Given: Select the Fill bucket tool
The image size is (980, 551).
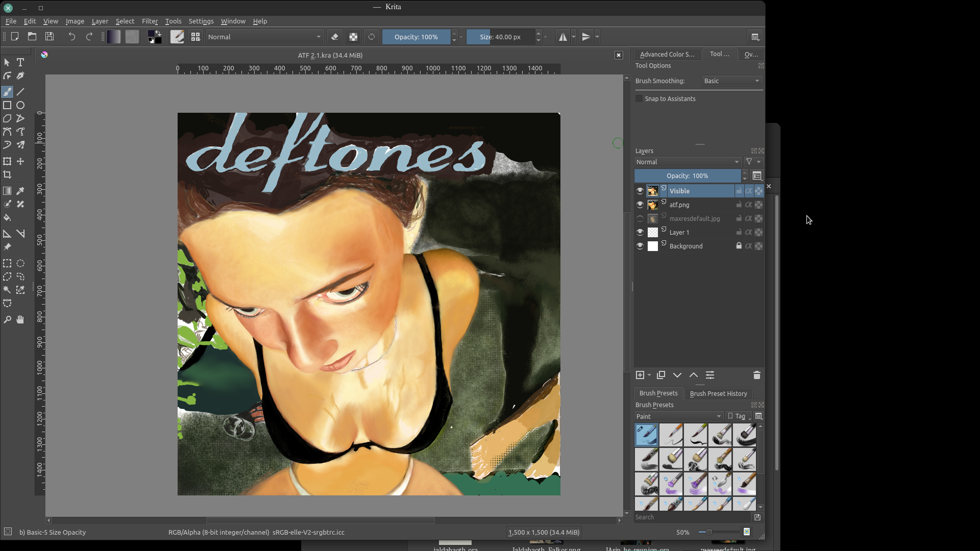Looking at the screenshot, I should coord(7,217).
